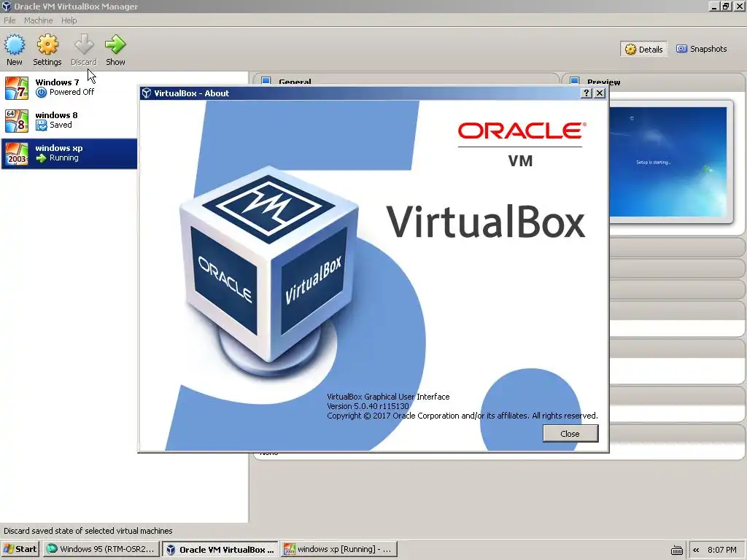Viewport: 747px width, 560px height.
Task: Switch to the Snapshots view
Action: pyautogui.click(x=702, y=49)
